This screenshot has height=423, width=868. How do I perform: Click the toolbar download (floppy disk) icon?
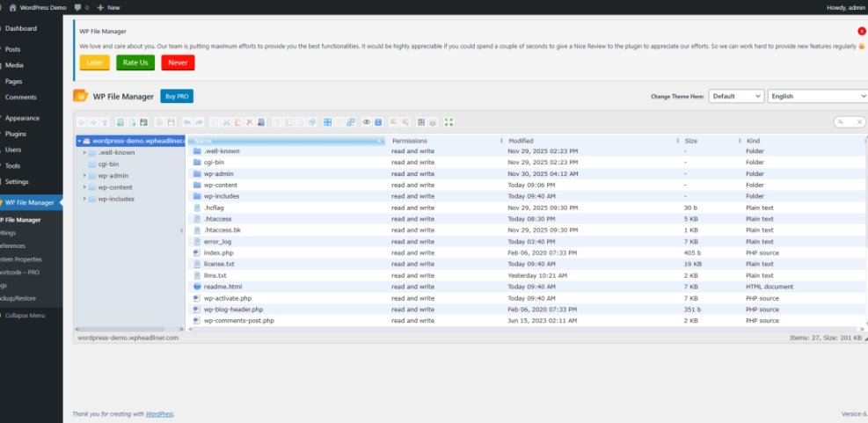171,122
